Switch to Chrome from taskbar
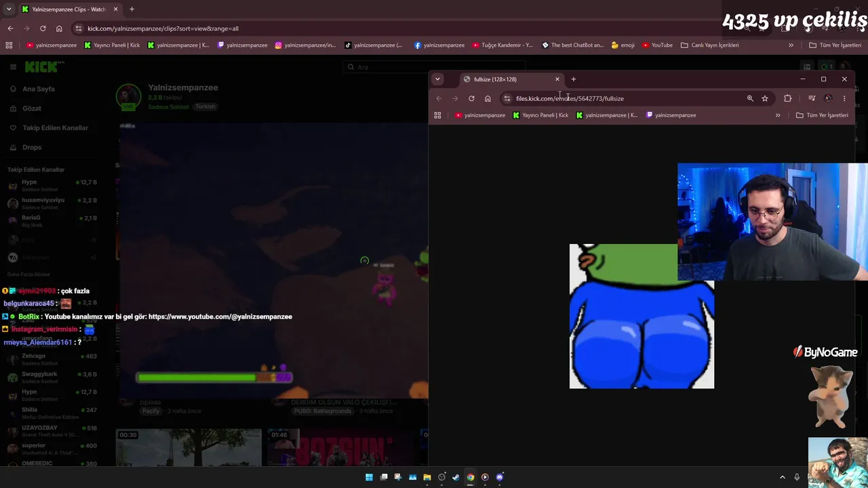Viewport: 868px width, 488px height. [x=471, y=477]
